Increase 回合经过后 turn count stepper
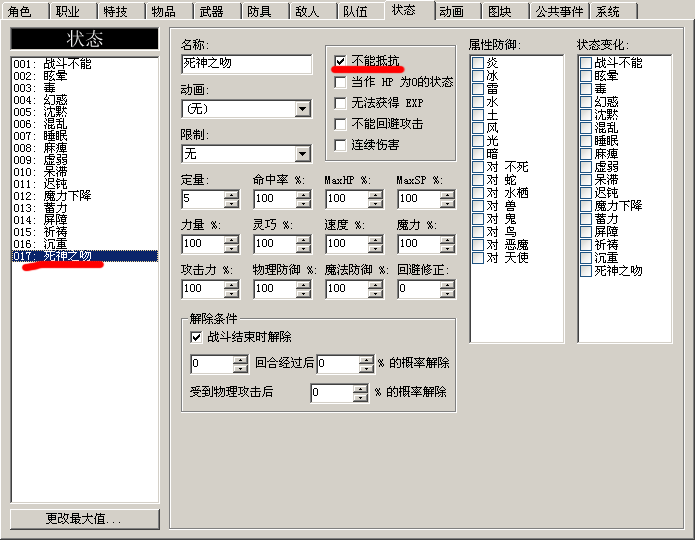The width and height of the screenshot is (695, 540). (240, 360)
